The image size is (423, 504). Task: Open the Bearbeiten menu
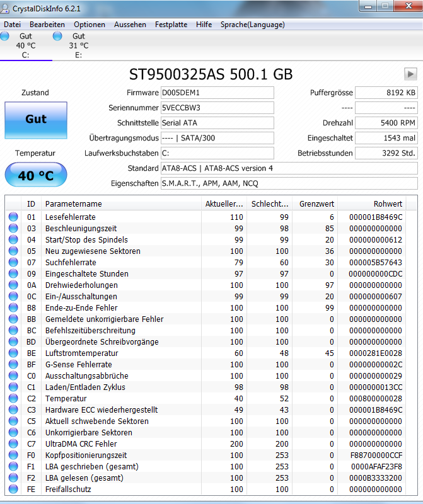coord(47,25)
